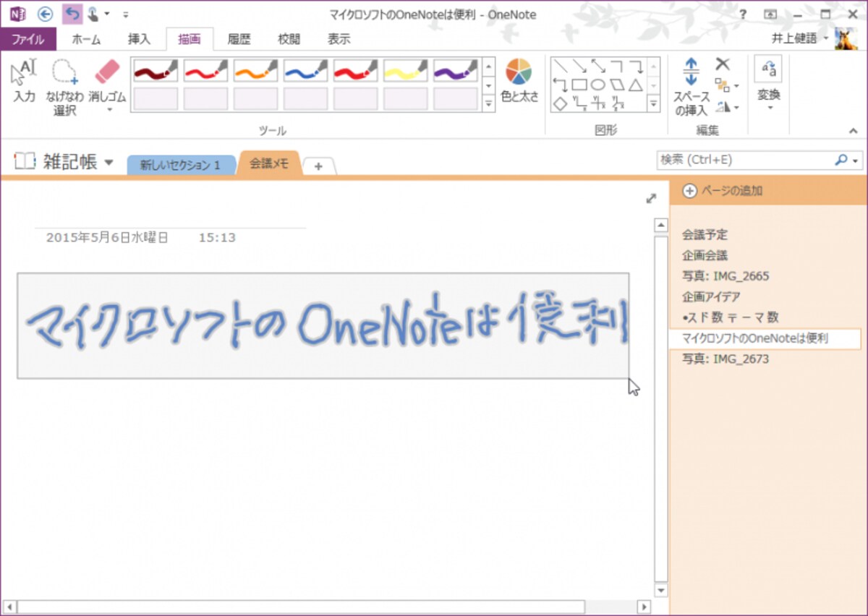Click スペースの挿入 insert space button

pyautogui.click(x=691, y=87)
